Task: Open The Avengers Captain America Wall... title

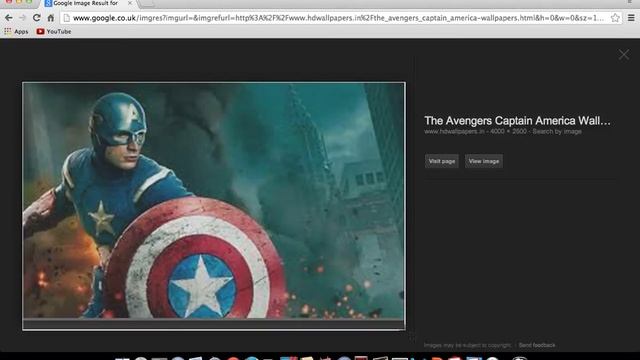Action: click(x=517, y=121)
